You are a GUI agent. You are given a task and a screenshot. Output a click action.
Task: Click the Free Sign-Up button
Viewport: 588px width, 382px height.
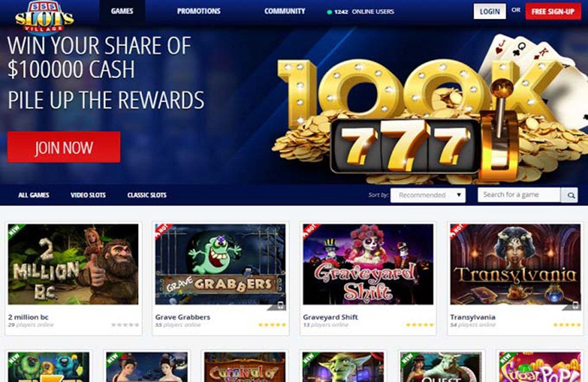[553, 11]
